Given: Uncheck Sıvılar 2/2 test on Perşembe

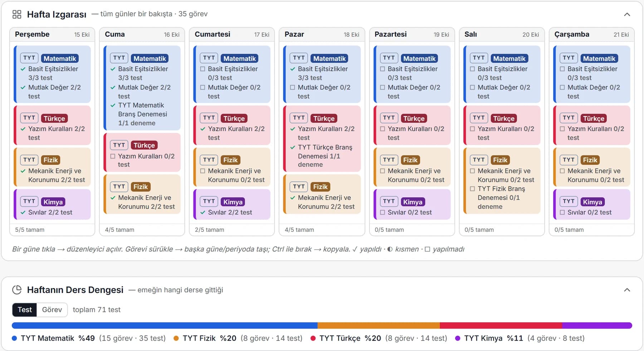Looking at the screenshot, I should (23, 212).
